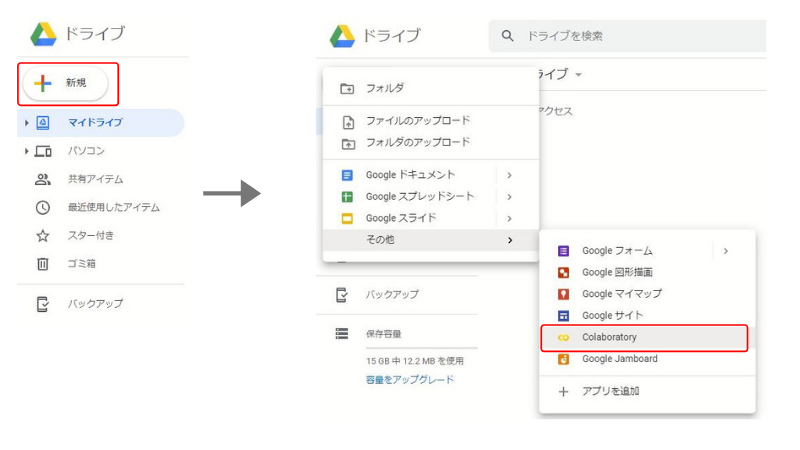
Task: Focus the ドライブを検索 search field
Action: 628,36
